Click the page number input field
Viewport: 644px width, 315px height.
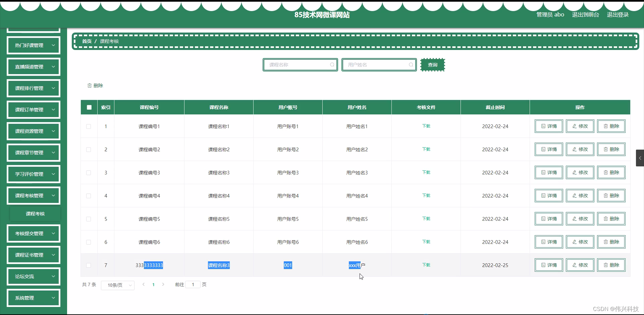tap(193, 284)
